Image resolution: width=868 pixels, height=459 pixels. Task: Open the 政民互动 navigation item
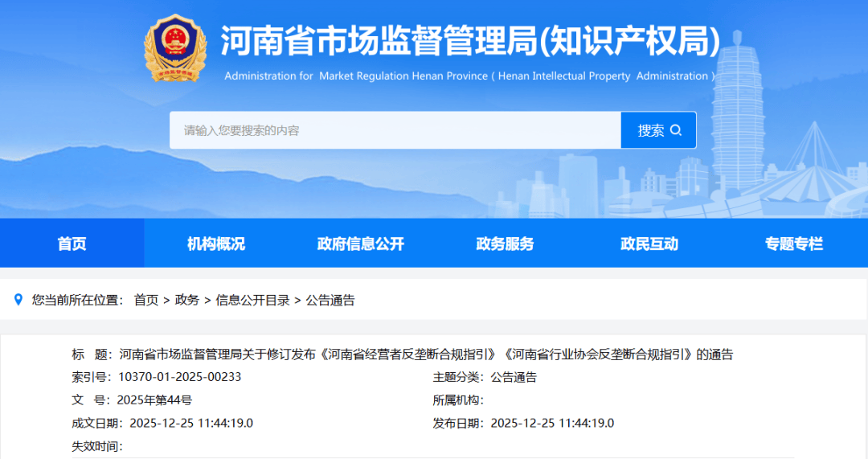pos(649,244)
